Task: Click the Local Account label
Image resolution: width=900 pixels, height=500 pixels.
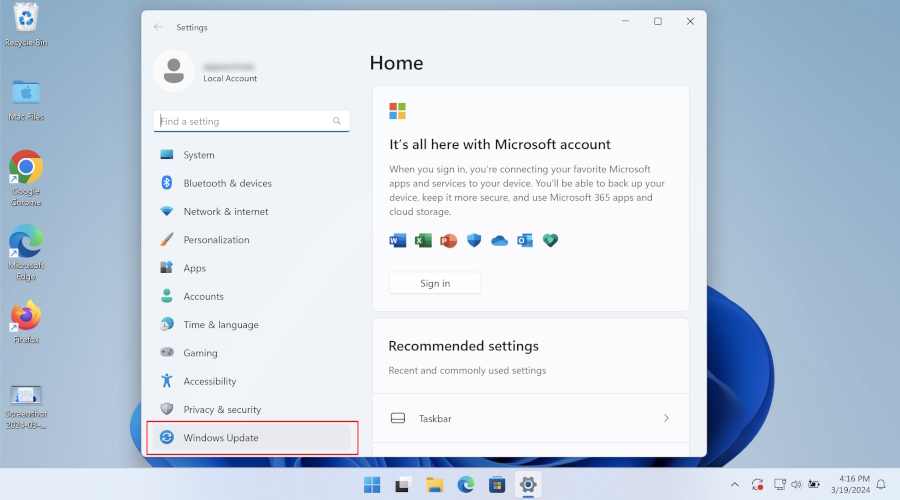Action: click(230, 79)
